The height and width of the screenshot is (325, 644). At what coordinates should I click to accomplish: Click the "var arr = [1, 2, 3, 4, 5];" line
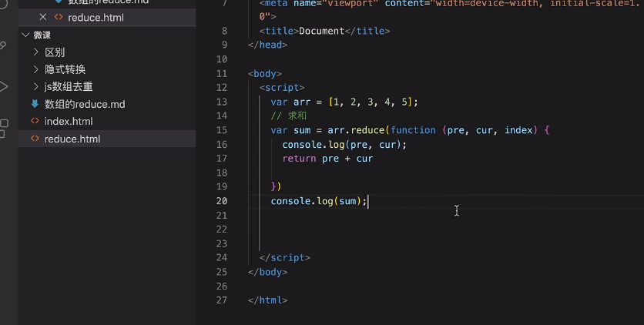click(344, 102)
